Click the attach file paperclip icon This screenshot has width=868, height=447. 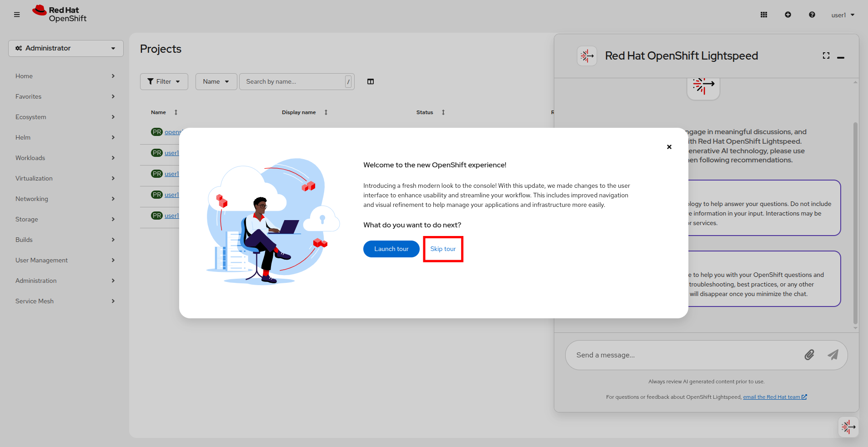coord(809,355)
